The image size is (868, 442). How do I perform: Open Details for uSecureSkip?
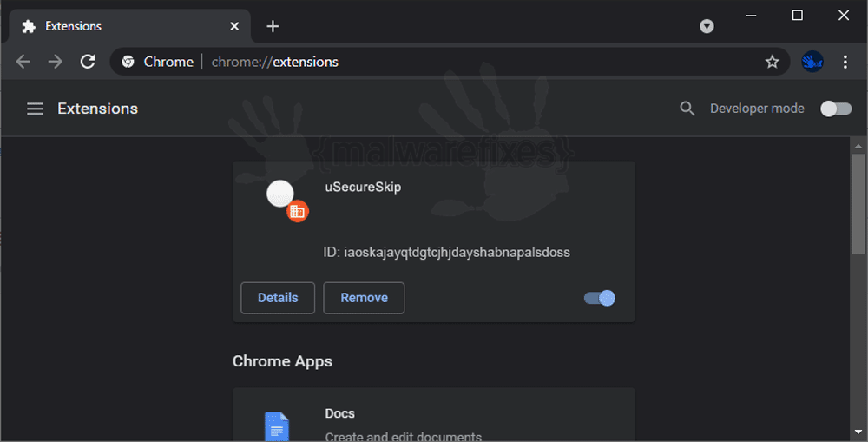(278, 298)
